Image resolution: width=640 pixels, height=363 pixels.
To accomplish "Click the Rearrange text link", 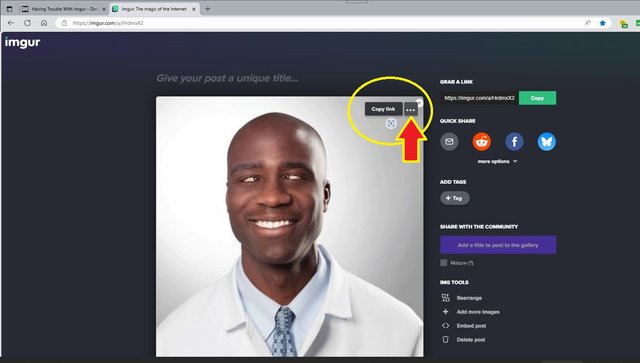I will (469, 298).
